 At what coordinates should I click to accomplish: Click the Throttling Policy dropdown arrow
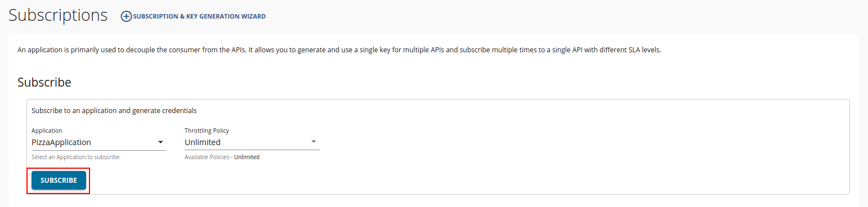point(314,142)
